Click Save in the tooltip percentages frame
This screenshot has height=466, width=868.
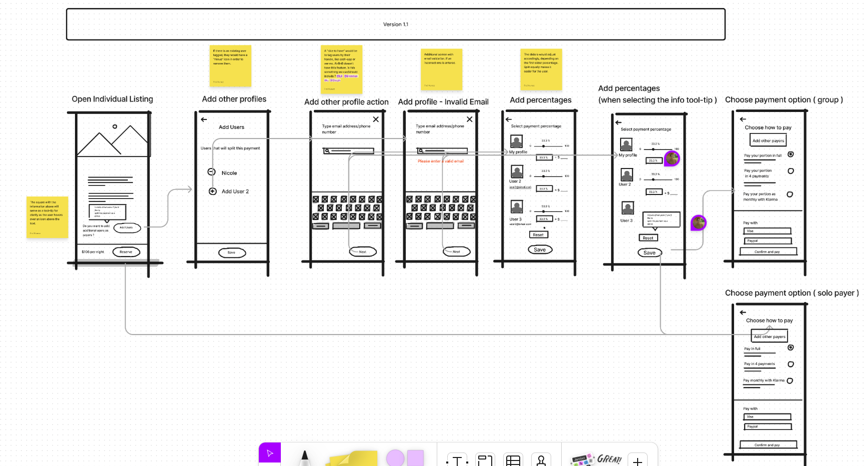(x=650, y=252)
